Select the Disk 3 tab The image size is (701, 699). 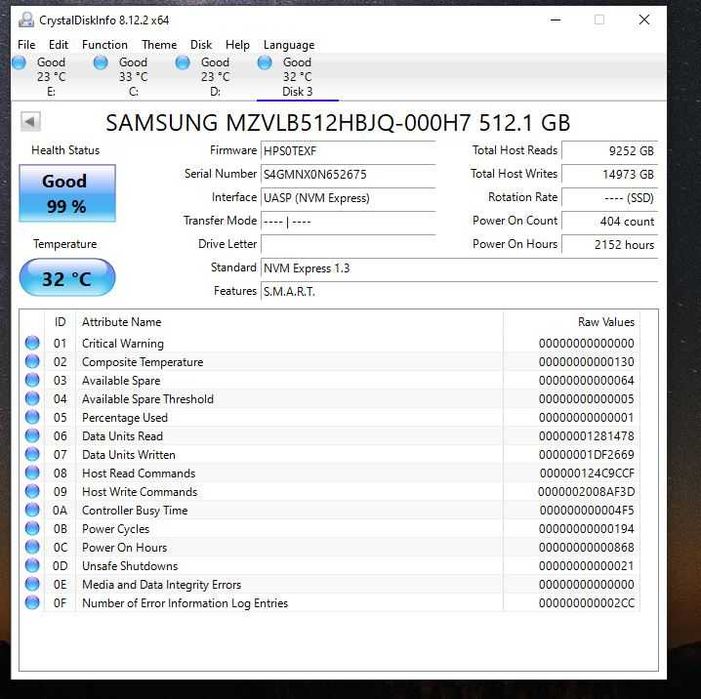(x=297, y=77)
